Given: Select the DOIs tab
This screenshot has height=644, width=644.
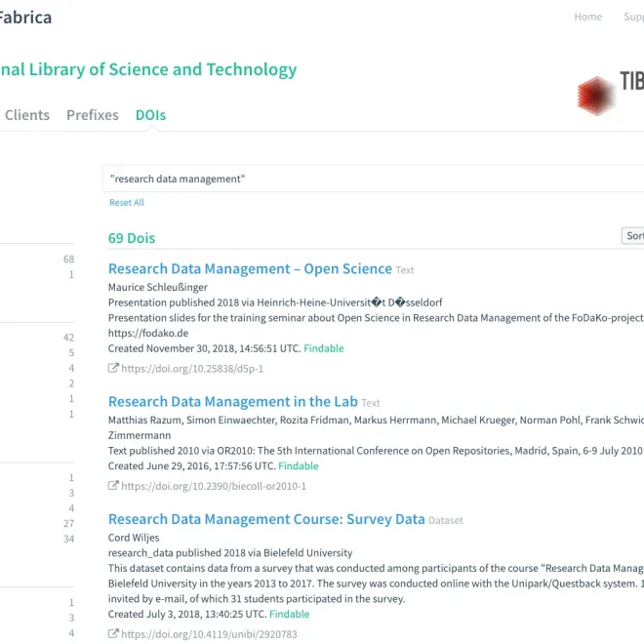Looking at the screenshot, I should [x=150, y=115].
